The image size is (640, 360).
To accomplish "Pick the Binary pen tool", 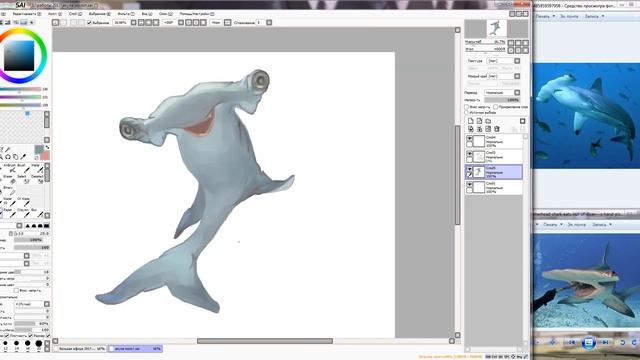I will pyautogui.click(x=9, y=190).
